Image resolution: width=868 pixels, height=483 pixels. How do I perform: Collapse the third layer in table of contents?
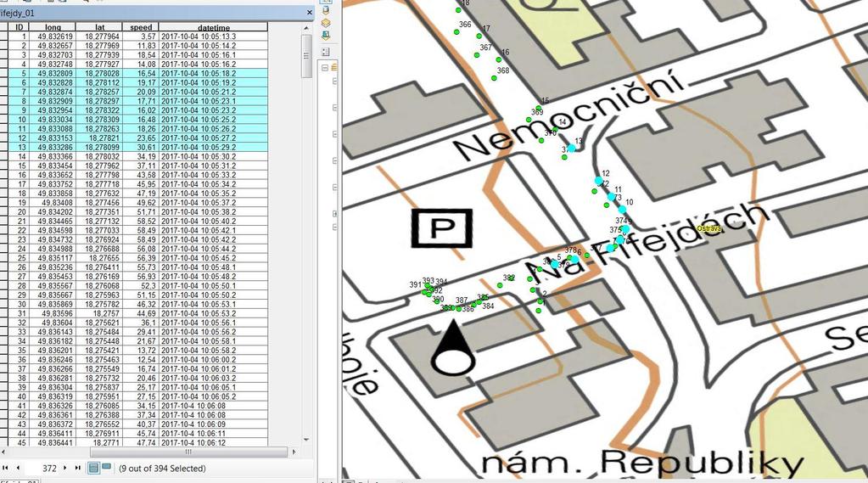334,134
